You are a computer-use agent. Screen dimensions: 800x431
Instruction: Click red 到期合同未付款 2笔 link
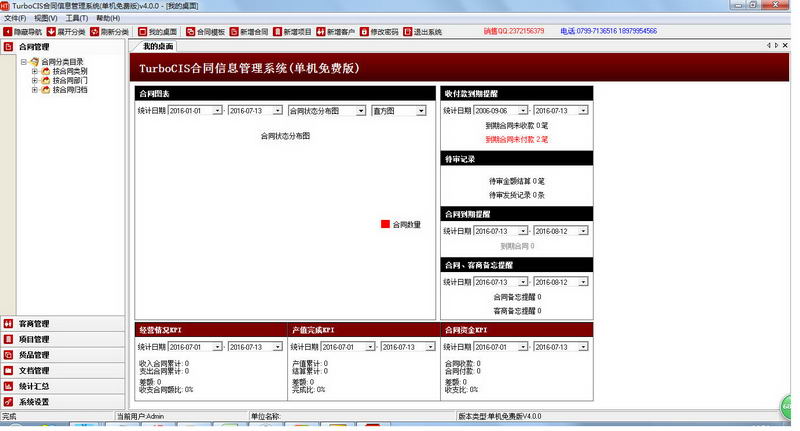click(516, 139)
